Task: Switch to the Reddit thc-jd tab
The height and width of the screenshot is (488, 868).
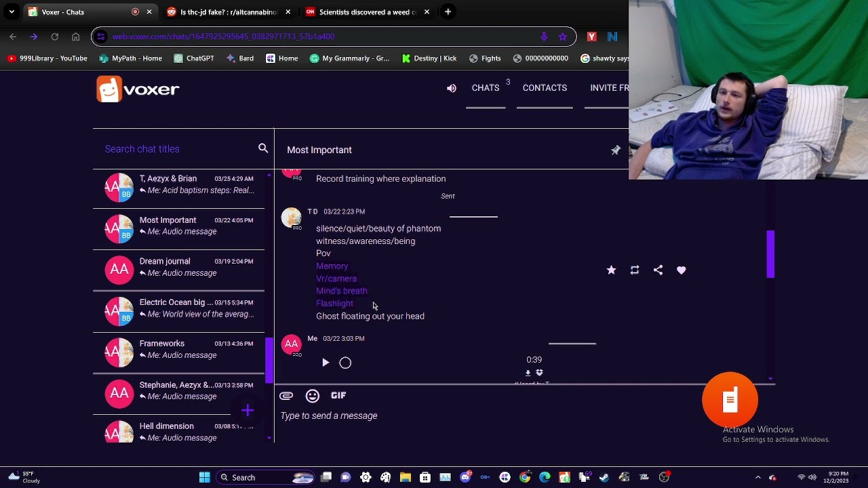Action: pos(229,12)
